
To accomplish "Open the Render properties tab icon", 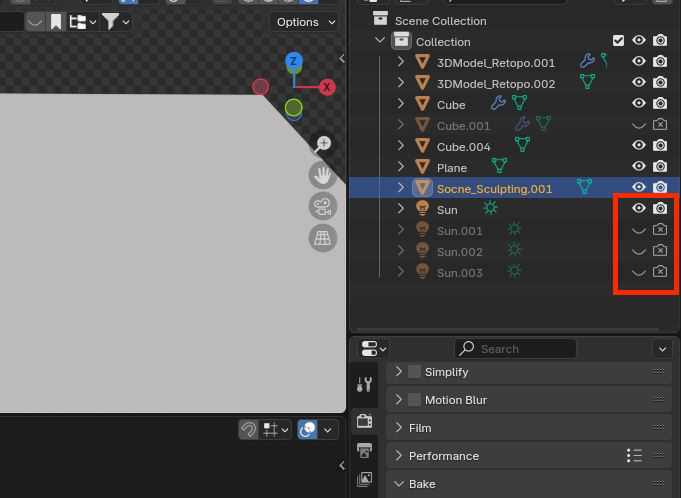I will click(364, 421).
